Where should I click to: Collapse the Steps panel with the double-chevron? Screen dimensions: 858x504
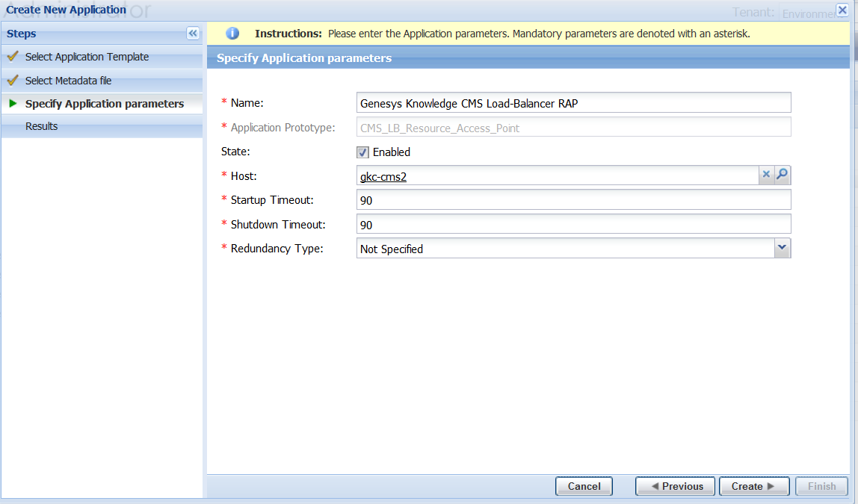tap(193, 33)
